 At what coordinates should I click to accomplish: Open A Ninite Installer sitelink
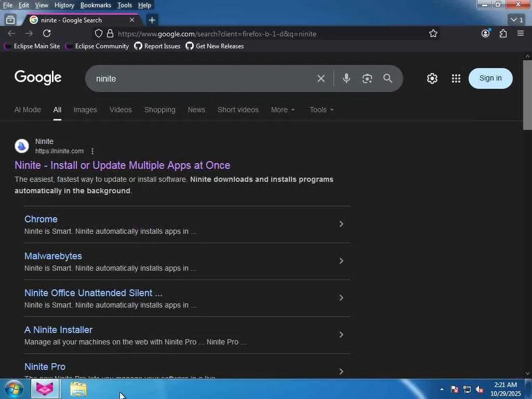click(58, 330)
